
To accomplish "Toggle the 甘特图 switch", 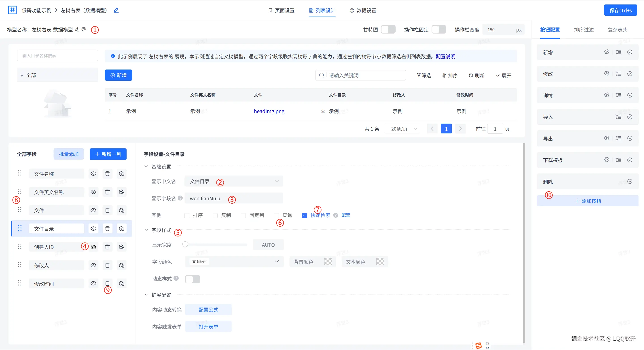I will point(388,30).
